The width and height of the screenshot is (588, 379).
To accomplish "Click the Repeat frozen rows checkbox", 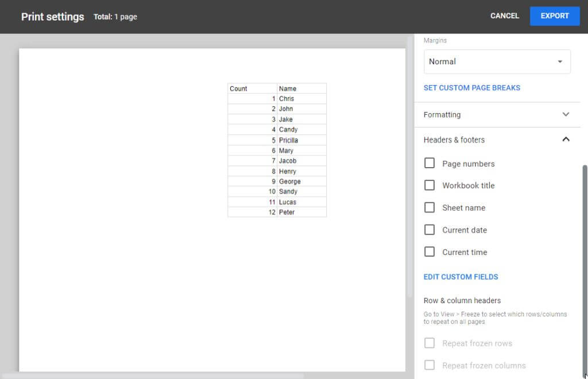I will pos(430,343).
